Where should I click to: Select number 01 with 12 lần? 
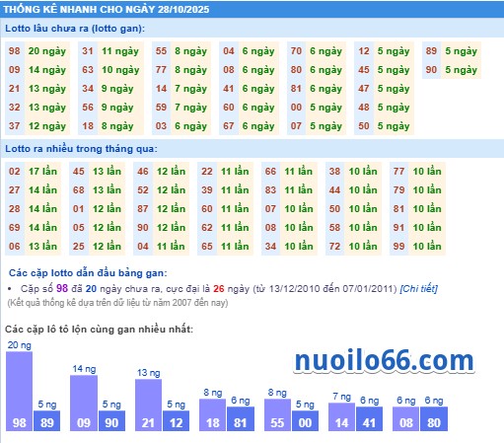tap(79, 209)
